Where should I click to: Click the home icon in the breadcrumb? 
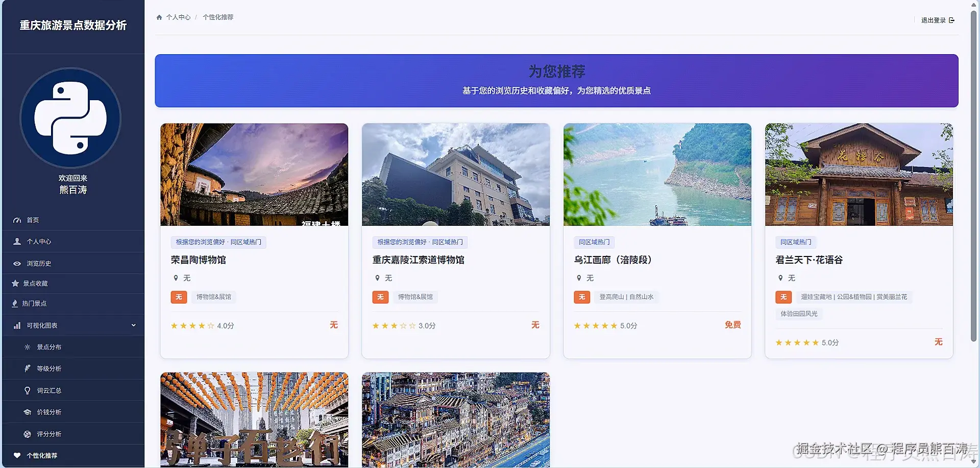point(159,17)
